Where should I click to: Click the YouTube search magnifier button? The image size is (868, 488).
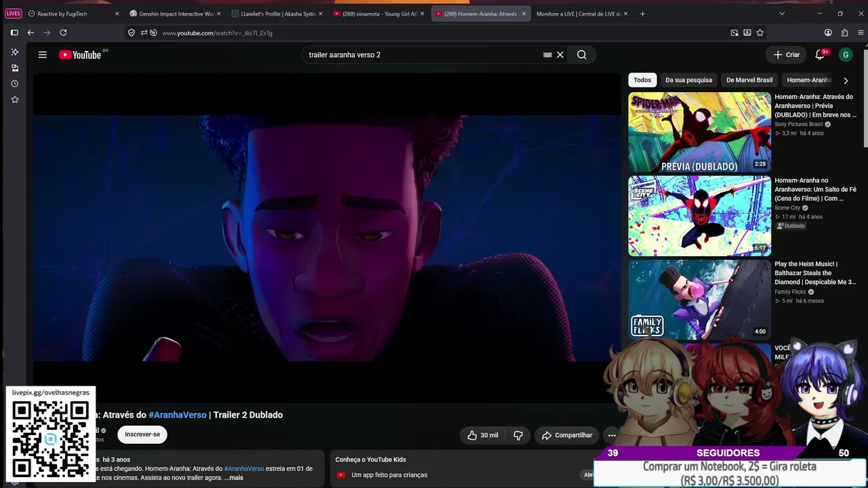(582, 55)
